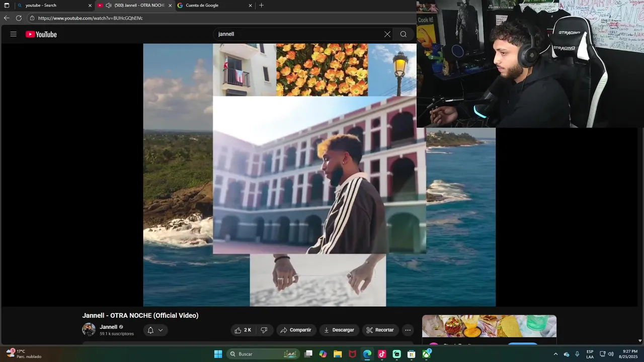The width and height of the screenshot is (644, 362).
Task: Open the YouTube guide hamburger menu
Action: coord(14,34)
